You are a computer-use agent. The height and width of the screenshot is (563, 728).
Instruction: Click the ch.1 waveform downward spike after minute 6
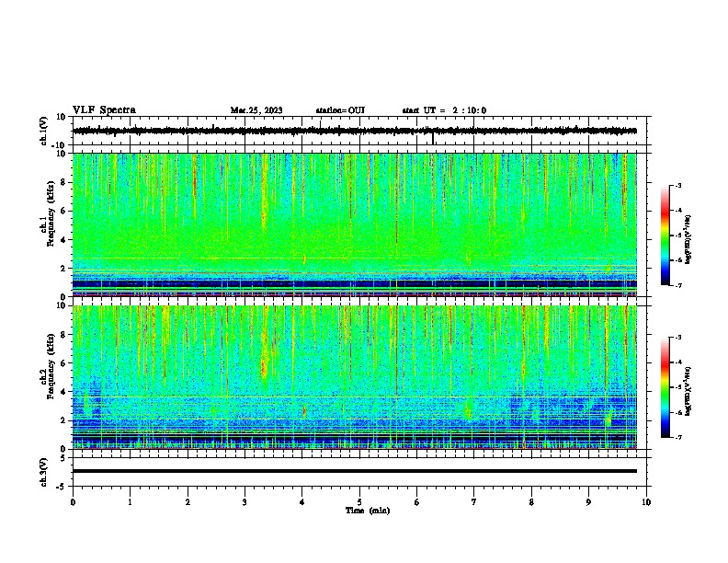point(433,138)
